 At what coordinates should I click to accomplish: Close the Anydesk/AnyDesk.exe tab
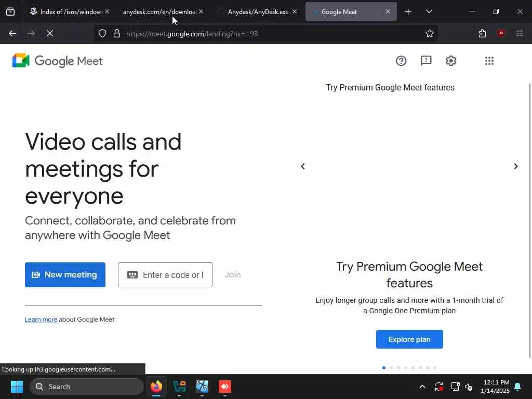pos(295,11)
